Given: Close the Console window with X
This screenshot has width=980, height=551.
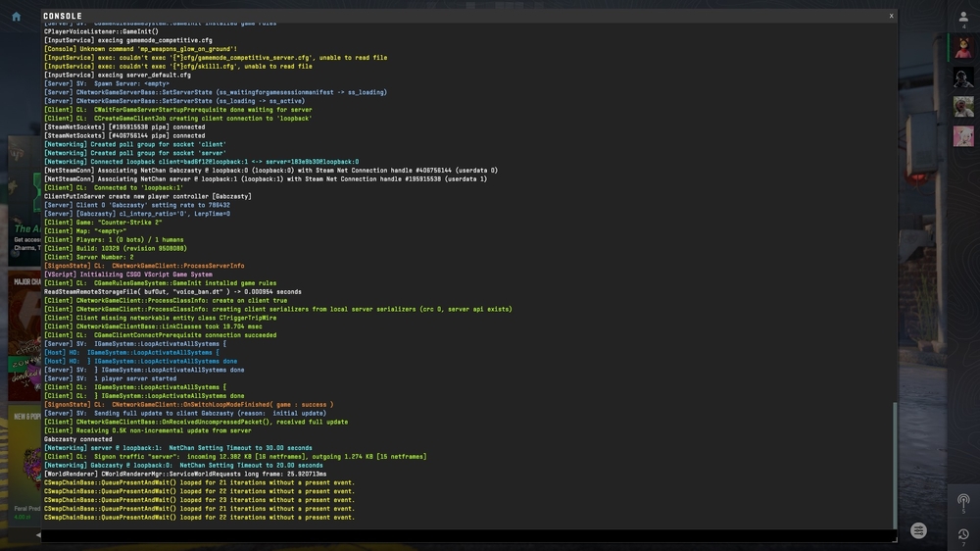Looking at the screenshot, I should pyautogui.click(x=891, y=16).
